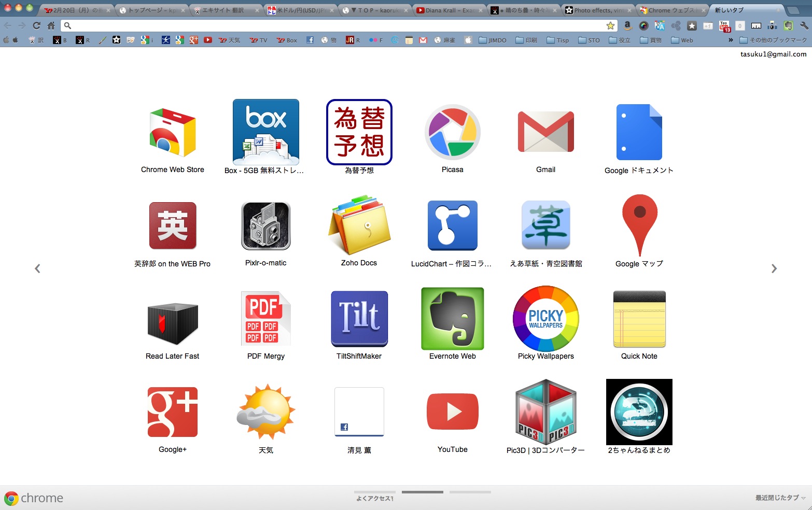Launch the 天気 weather app
The height and width of the screenshot is (510, 812).
click(x=266, y=412)
